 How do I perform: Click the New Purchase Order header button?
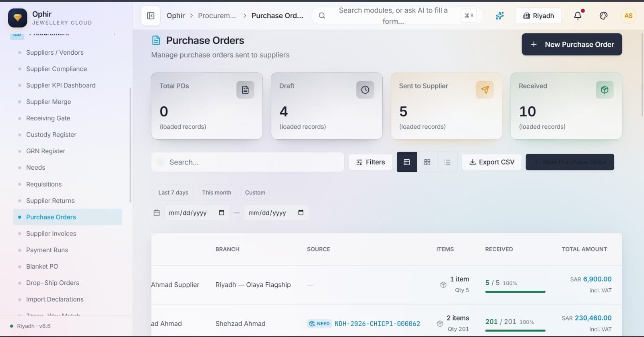point(572,44)
